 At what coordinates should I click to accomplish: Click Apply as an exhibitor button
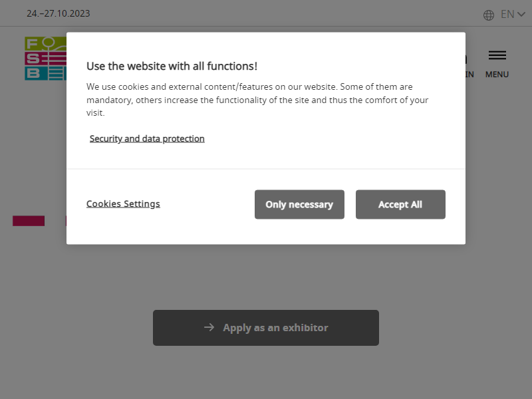pos(265,328)
